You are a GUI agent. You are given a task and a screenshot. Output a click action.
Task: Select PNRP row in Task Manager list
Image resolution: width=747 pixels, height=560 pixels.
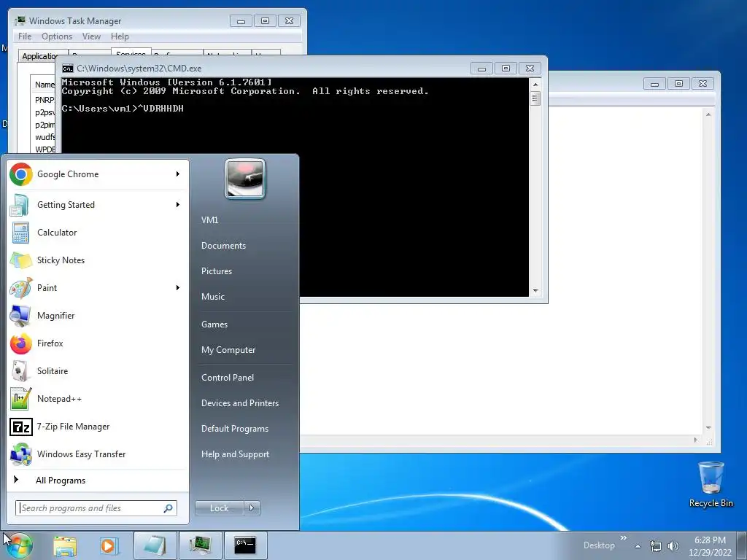(44, 100)
